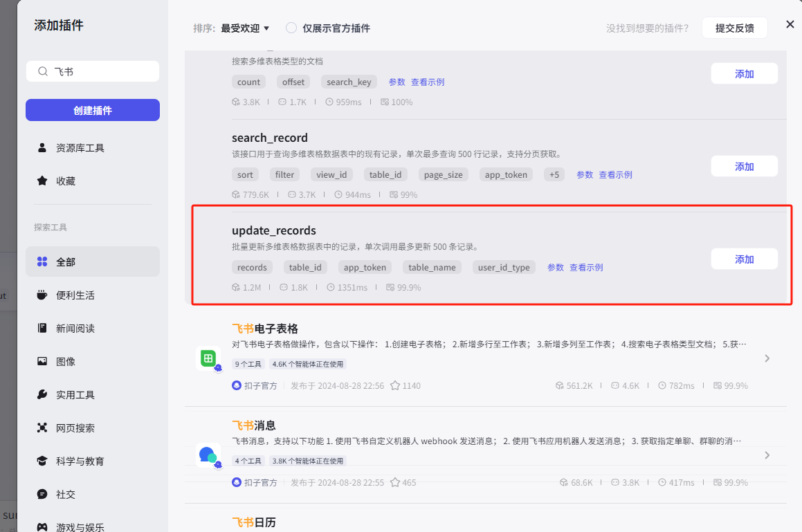Click the star icon with 465 favorites

point(395,482)
